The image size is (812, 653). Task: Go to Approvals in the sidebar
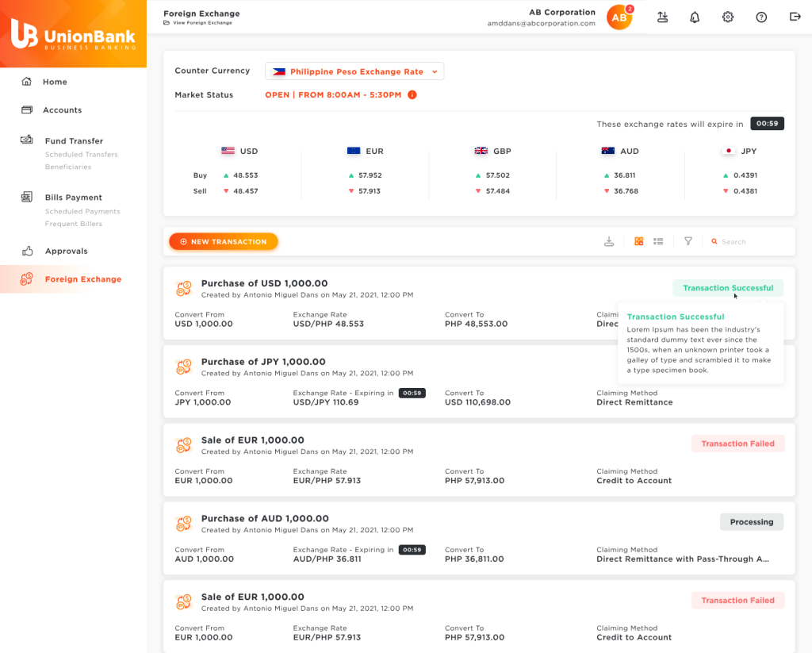point(66,252)
